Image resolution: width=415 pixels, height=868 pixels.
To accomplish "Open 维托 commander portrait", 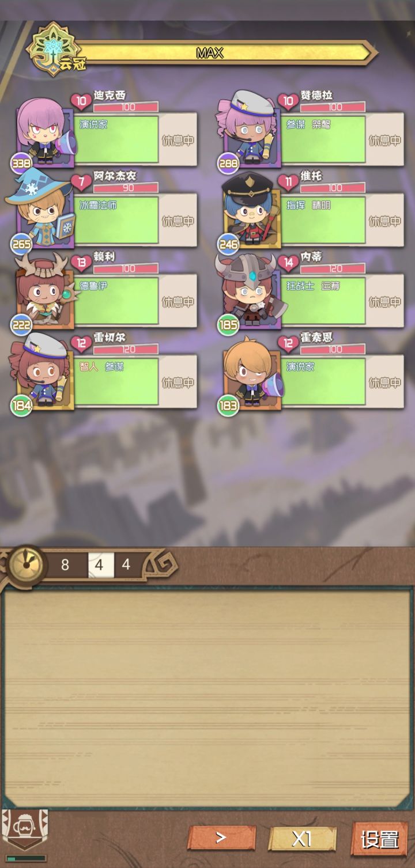I will coord(249,213).
